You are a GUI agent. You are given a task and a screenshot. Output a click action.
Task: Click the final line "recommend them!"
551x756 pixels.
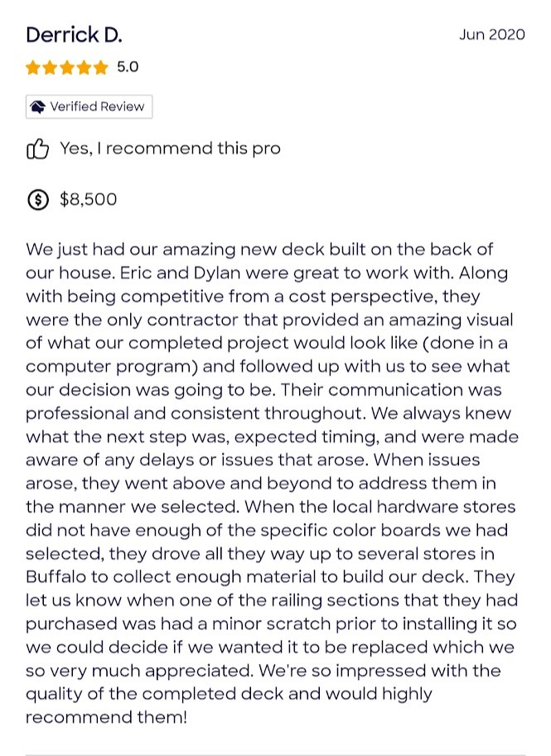(x=106, y=716)
